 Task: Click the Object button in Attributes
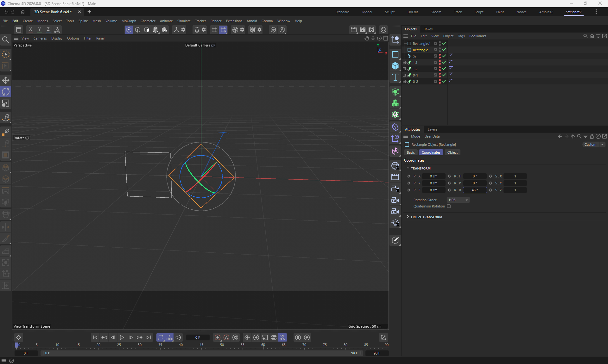pyautogui.click(x=452, y=152)
